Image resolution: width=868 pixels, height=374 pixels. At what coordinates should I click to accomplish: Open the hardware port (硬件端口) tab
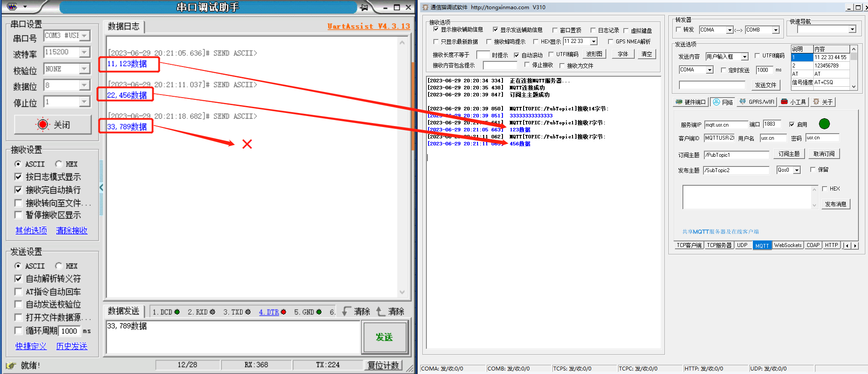coord(691,102)
